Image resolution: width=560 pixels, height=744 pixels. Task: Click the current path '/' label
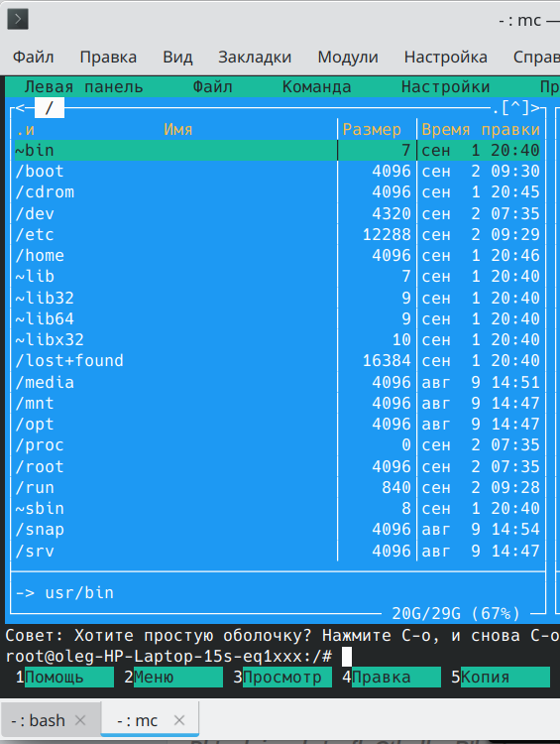click(x=50, y=108)
